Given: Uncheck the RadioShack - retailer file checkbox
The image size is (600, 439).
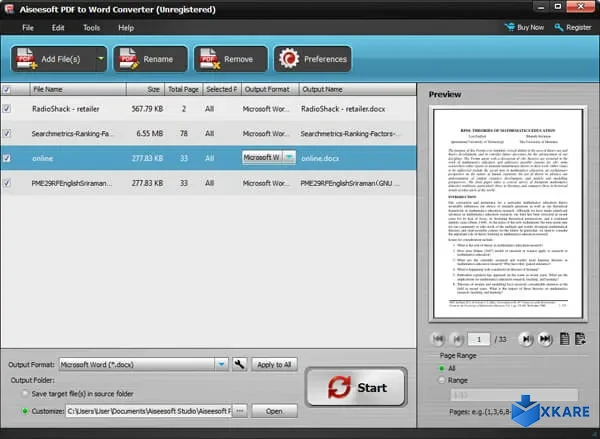Looking at the screenshot, I should pyautogui.click(x=7, y=109).
